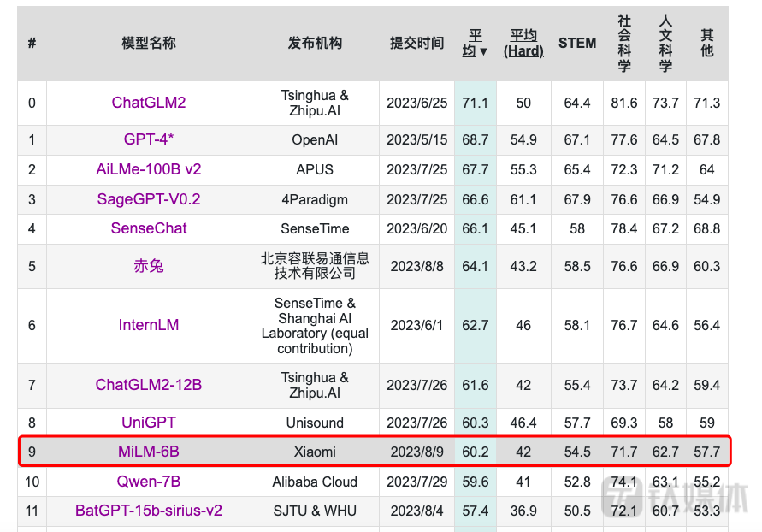Select SageGPT-V0.2 hard average 61.1
This screenshot has width=762, height=532.
pyautogui.click(x=523, y=199)
